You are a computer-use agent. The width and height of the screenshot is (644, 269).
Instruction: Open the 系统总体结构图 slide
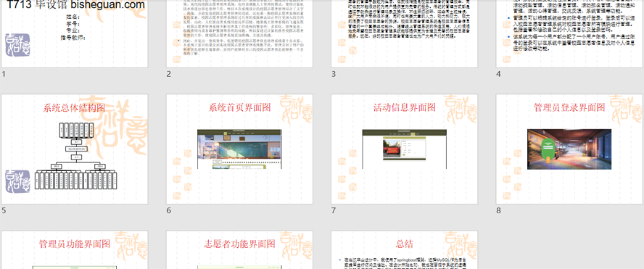pos(75,149)
